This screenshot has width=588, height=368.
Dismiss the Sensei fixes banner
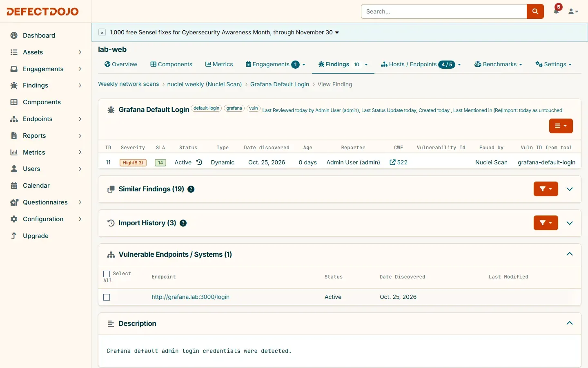pos(102,33)
